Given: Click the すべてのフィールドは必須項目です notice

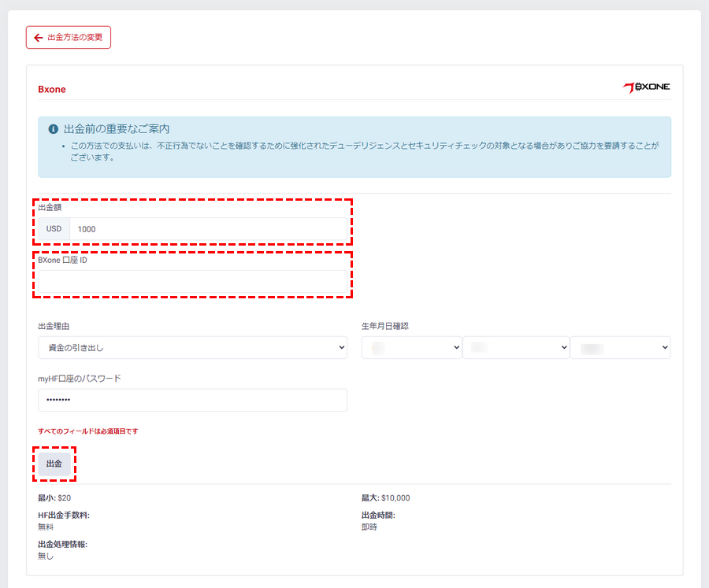Looking at the screenshot, I should [88, 431].
